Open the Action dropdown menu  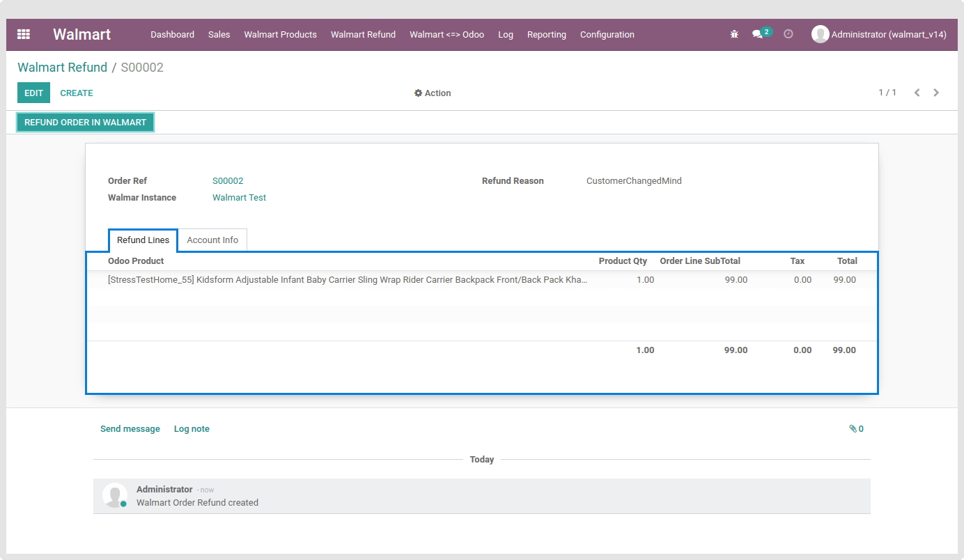click(x=433, y=93)
